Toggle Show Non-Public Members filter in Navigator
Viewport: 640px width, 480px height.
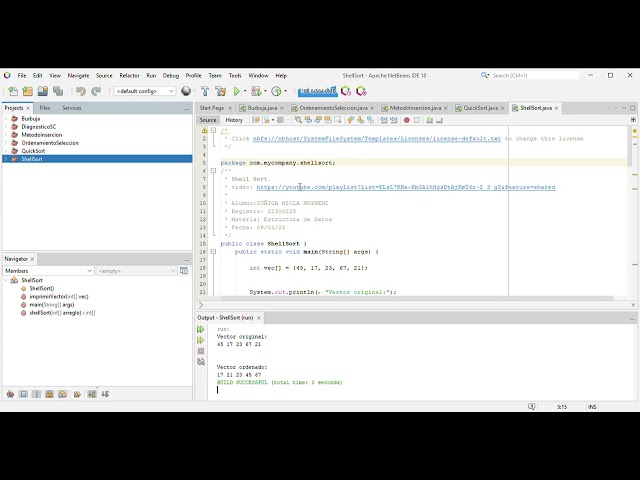[49, 394]
